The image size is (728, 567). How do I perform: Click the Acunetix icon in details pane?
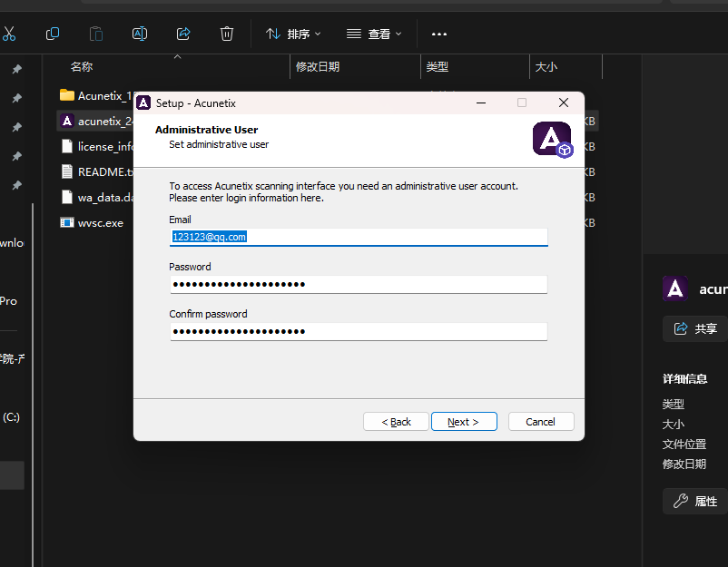click(x=675, y=288)
